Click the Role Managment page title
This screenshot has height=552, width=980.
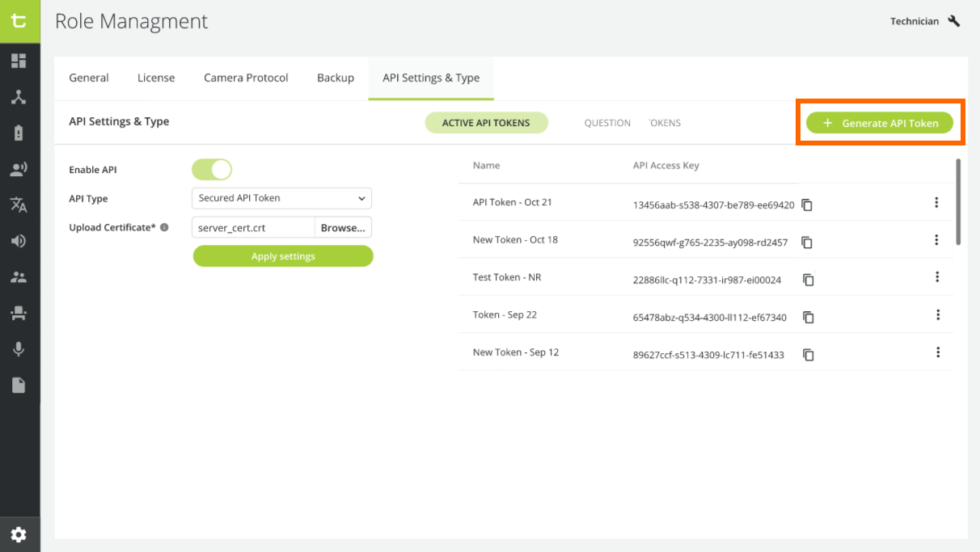(131, 21)
